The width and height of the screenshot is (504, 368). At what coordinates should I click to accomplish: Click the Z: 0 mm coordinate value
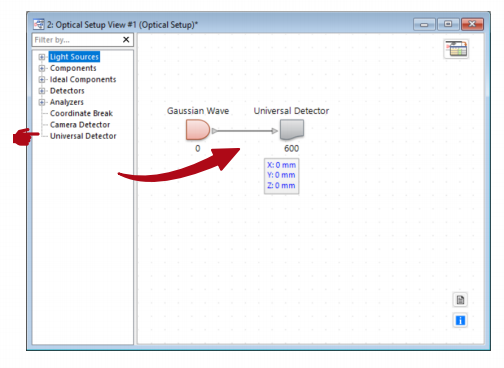281,185
